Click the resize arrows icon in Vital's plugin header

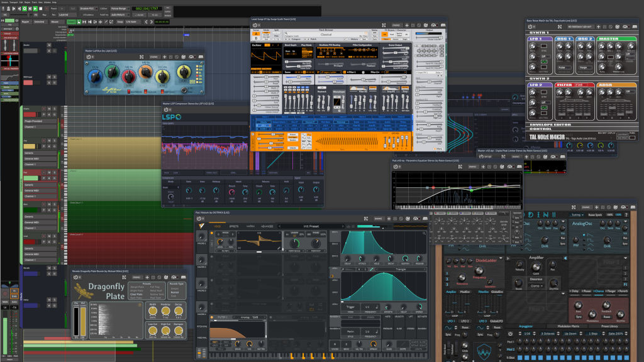pos(366,218)
